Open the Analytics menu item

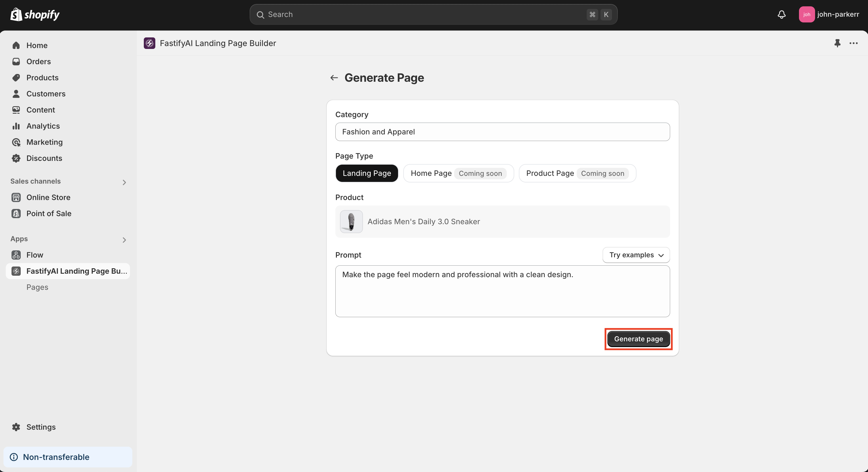click(43, 126)
